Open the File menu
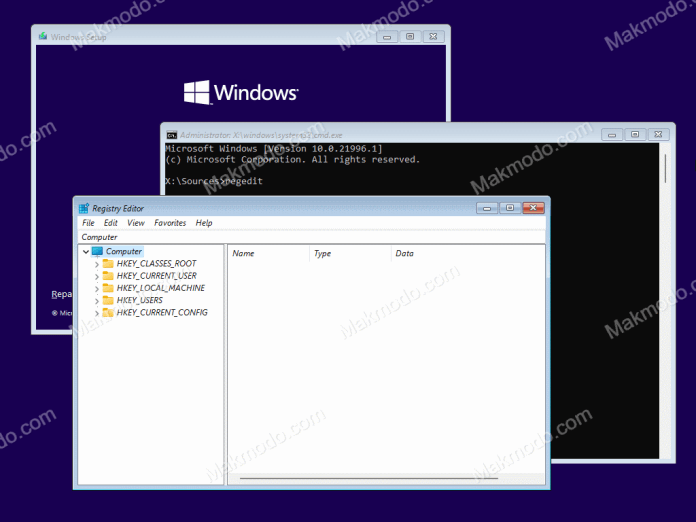696x522 pixels. click(88, 223)
